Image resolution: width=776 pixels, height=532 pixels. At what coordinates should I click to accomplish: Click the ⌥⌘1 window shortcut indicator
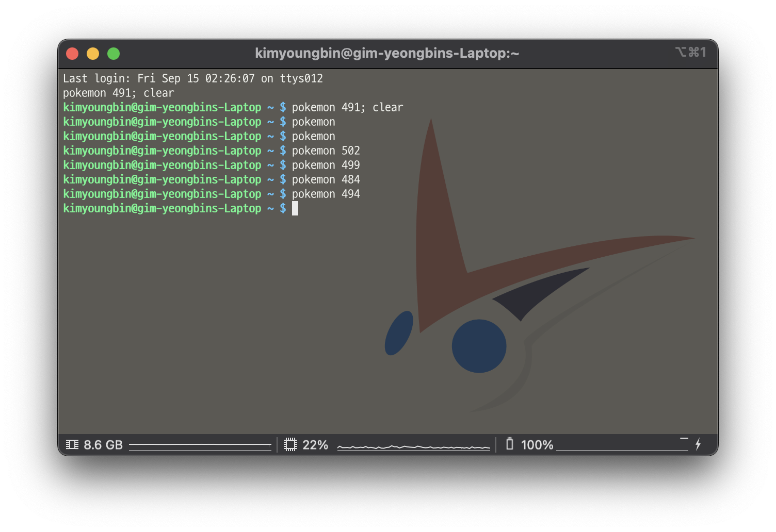click(x=690, y=52)
